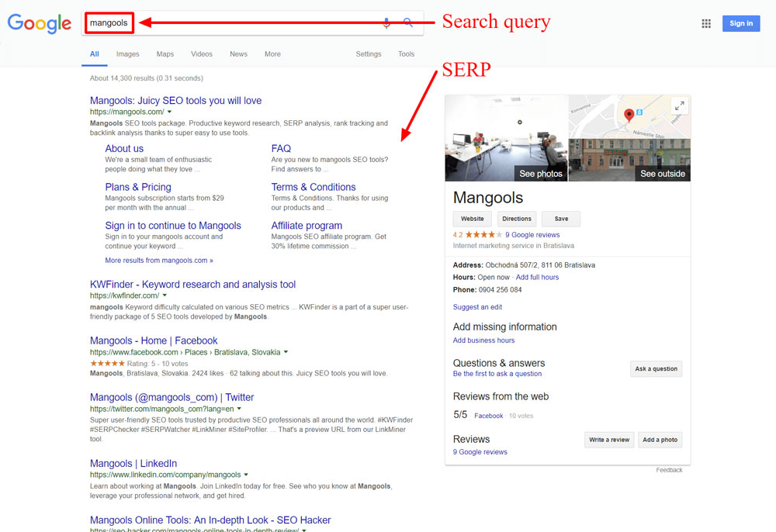Open Mangools LinkedIn result
The image size is (776, 532).
(x=133, y=464)
